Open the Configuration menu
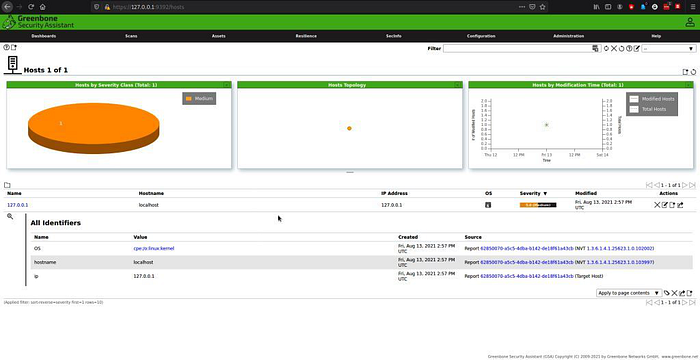This screenshot has width=700, height=360. (481, 36)
